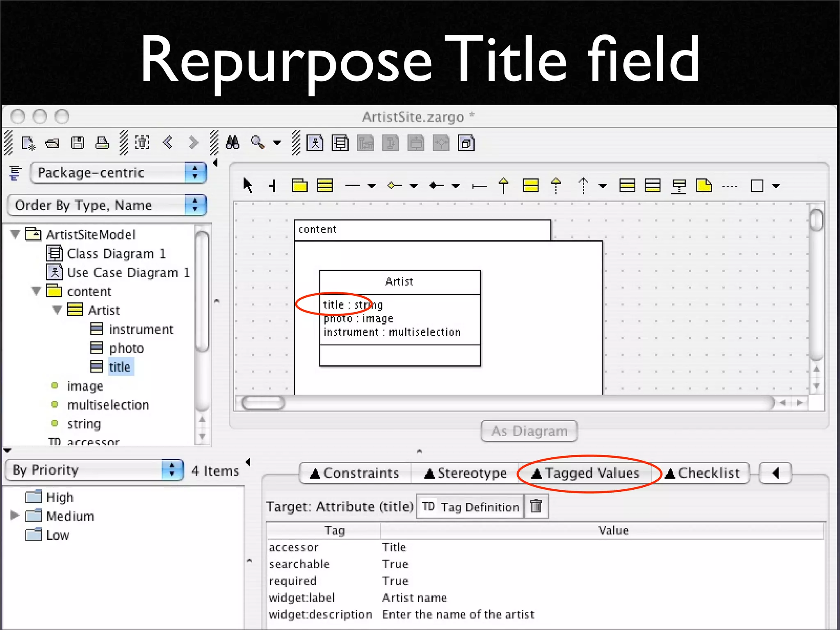The image size is (840, 630).
Task: Create a new Use Case Diagram
Action: tap(315, 143)
